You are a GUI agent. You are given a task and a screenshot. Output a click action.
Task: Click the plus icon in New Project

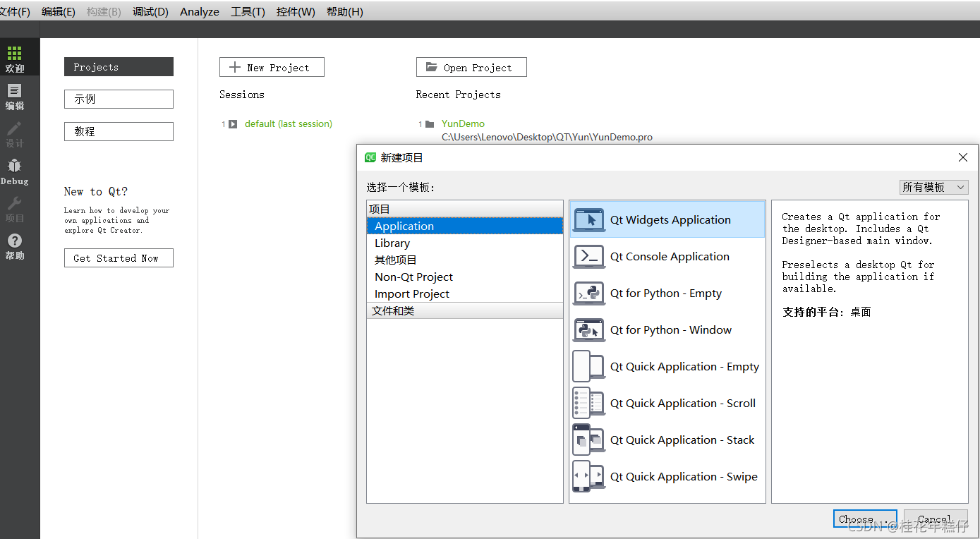point(236,68)
